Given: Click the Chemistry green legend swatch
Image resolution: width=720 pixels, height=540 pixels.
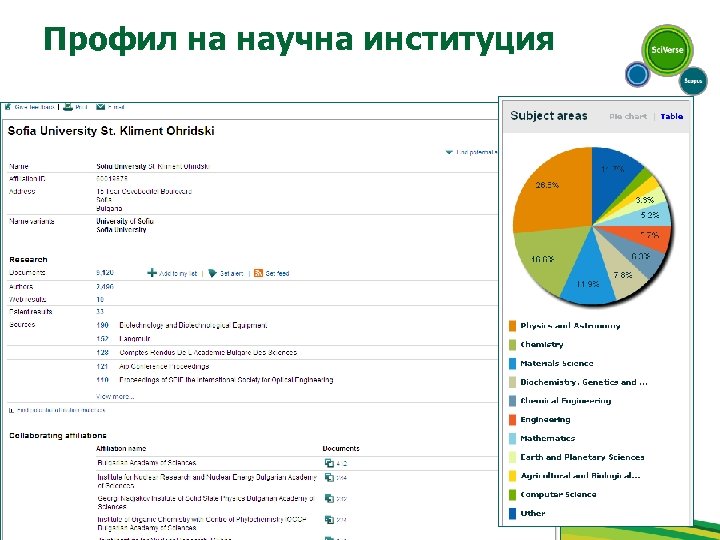Looking at the screenshot, I should coord(512,344).
